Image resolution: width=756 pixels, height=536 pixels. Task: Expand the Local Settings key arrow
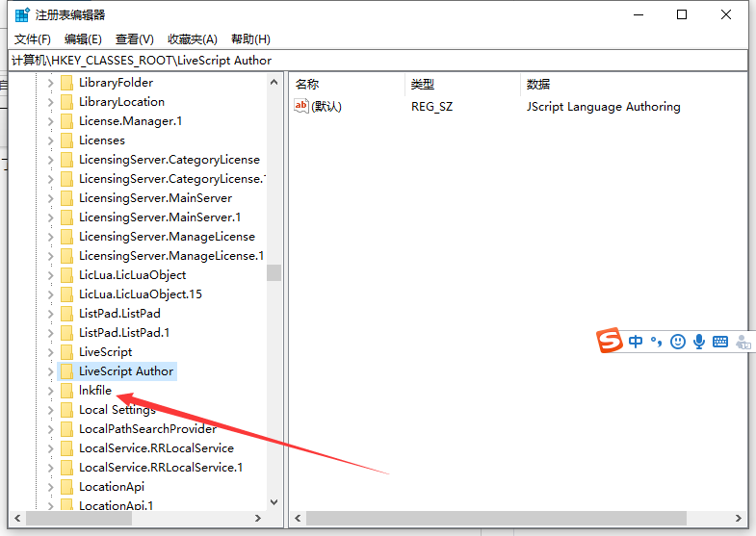coord(51,410)
